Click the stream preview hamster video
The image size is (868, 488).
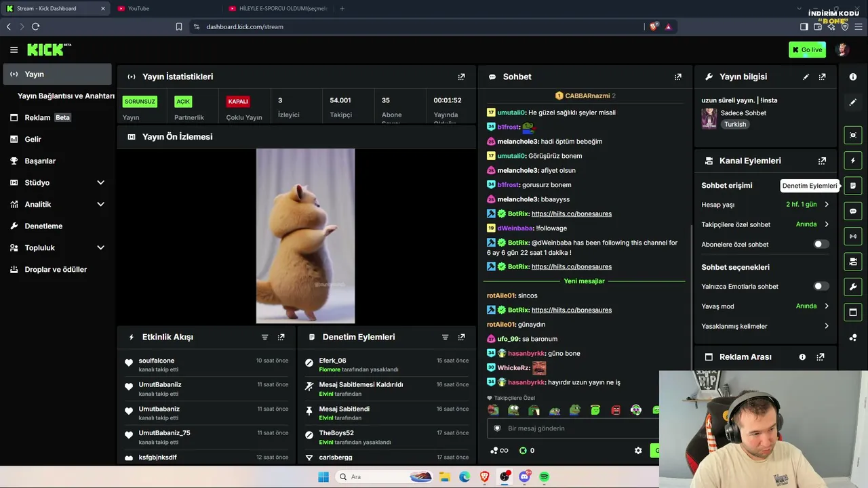coord(305,236)
